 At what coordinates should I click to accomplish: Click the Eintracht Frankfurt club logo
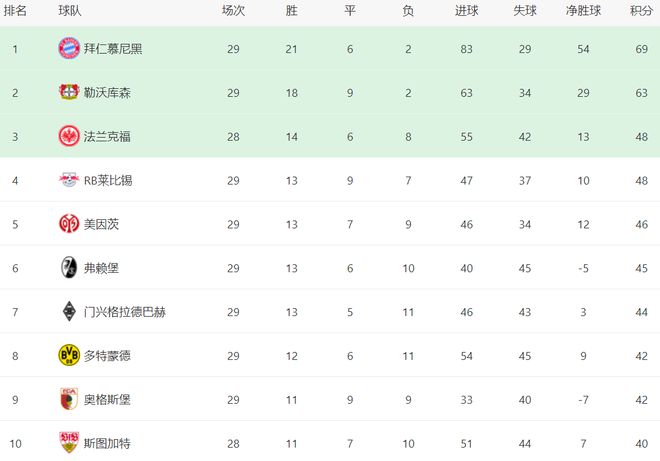[x=69, y=136]
